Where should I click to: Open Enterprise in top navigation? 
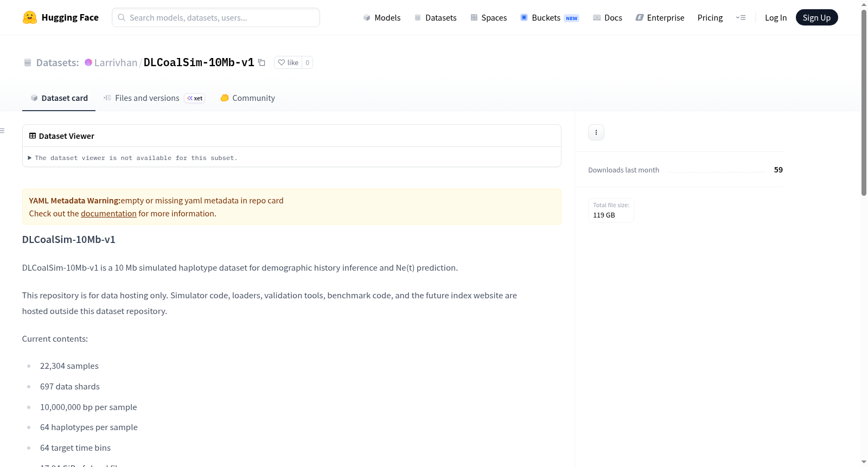tap(660, 17)
